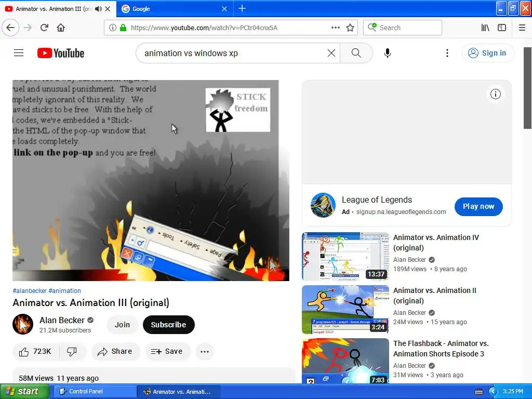
Task: Save the video to a playlist
Action: tap(167, 352)
